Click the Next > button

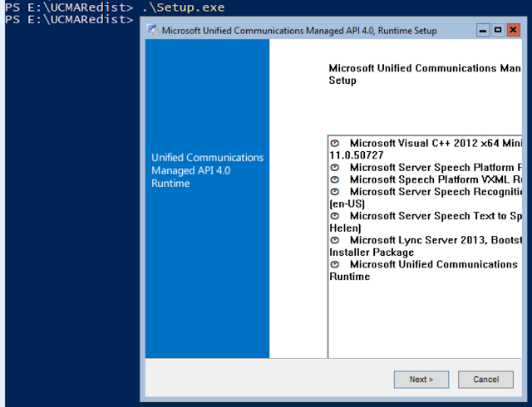click(421, 380)
